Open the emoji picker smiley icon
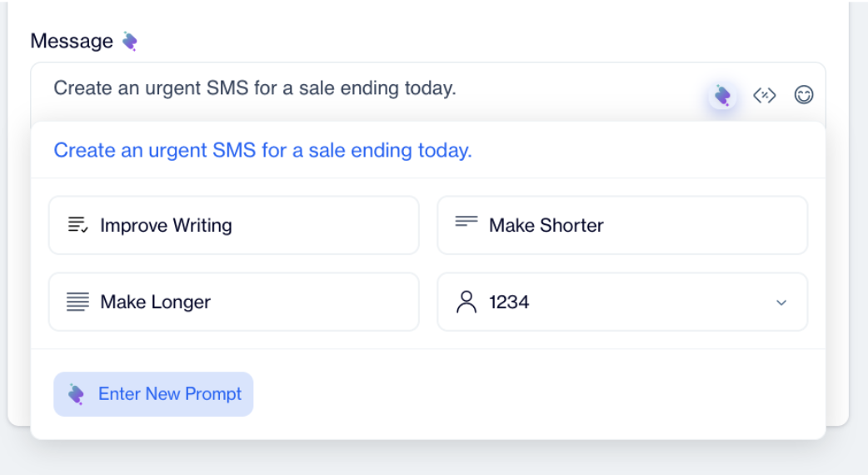 [x=803, y=96]
